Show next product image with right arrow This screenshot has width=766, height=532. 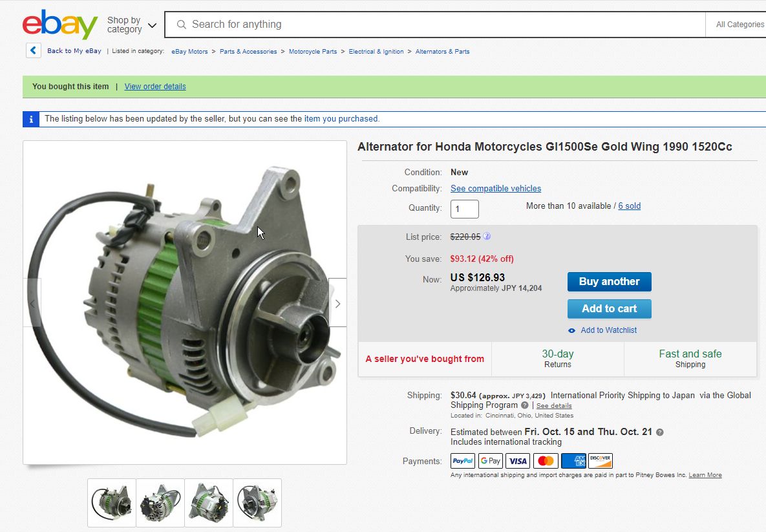pos(337,303)
